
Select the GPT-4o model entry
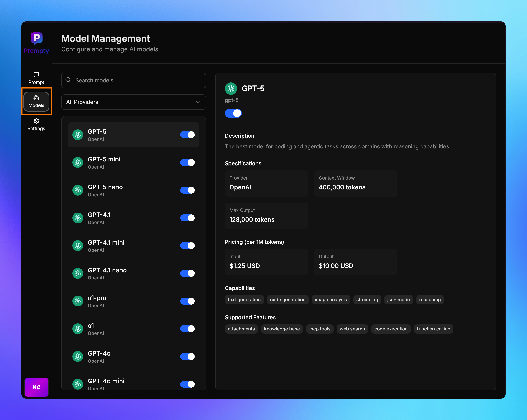[x=122, y=356]
